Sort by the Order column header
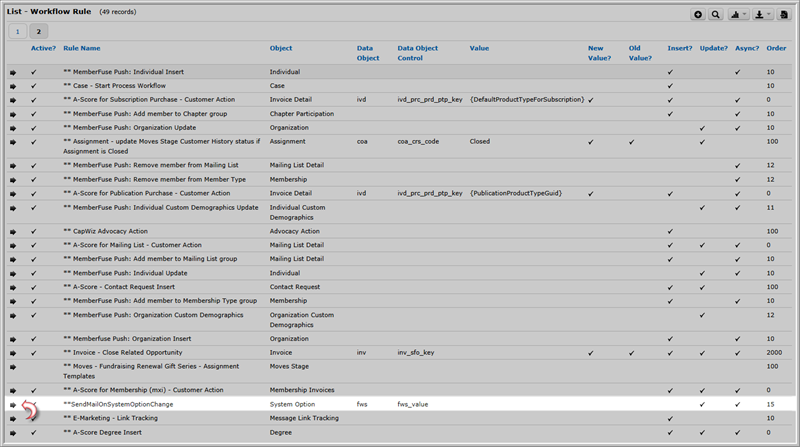800x447 pixels. tap(776, 48)
